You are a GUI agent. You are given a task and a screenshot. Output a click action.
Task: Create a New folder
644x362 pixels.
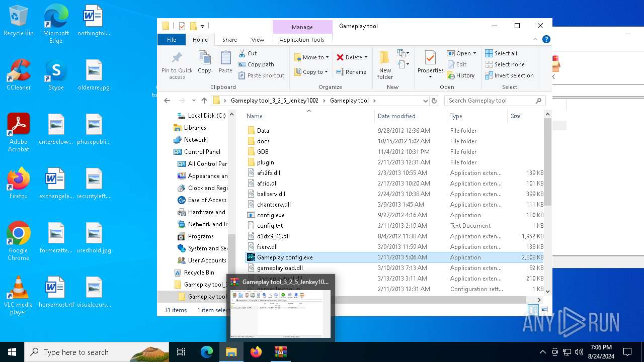pos(385,64)
